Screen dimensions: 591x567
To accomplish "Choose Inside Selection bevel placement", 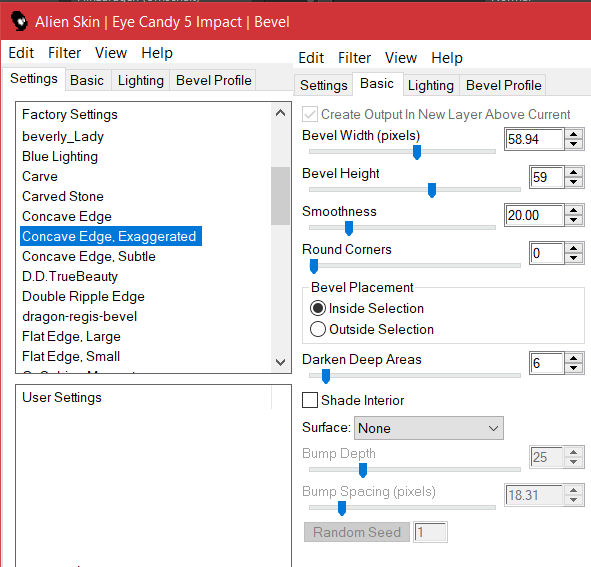I will 367,308.
